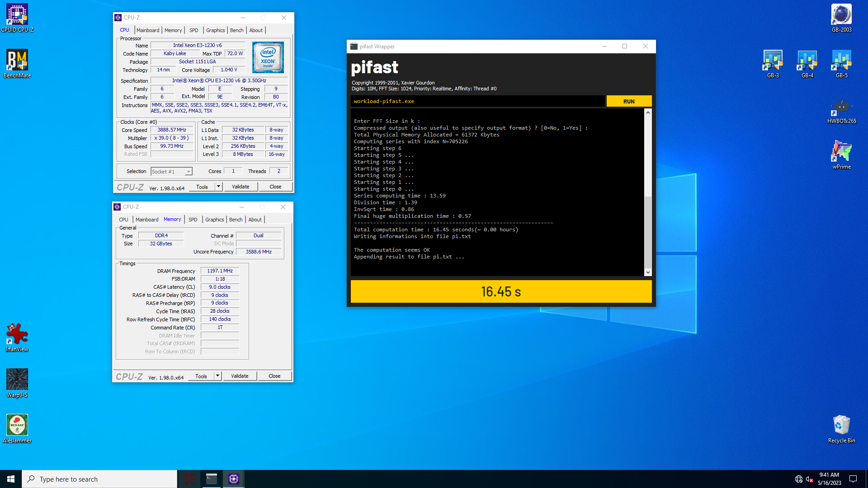Click Tools button in top CPU-Z window
Screen dimensions: 868x488
[202, 187]
